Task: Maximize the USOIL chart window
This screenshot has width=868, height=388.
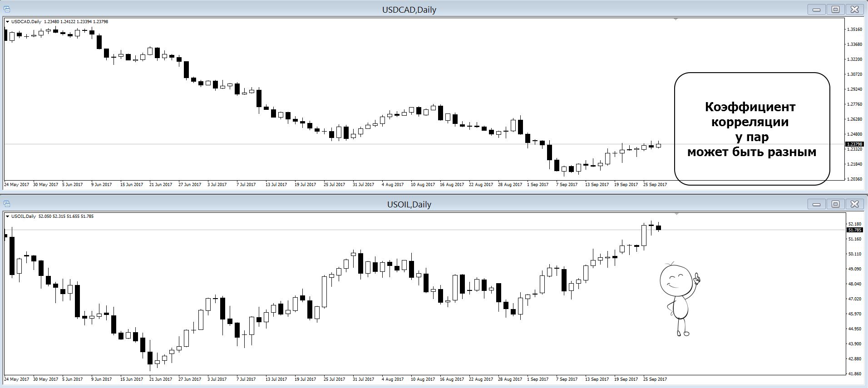Action: 835,204
